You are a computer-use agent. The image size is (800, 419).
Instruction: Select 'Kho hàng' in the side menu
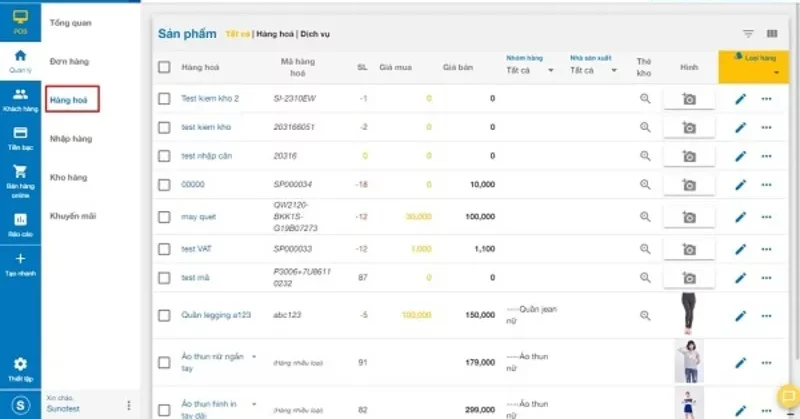(68, 178)
